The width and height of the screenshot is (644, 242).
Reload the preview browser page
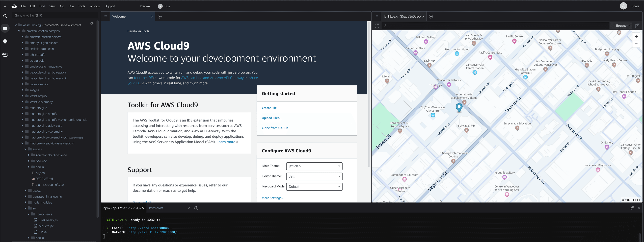(377, 26)
